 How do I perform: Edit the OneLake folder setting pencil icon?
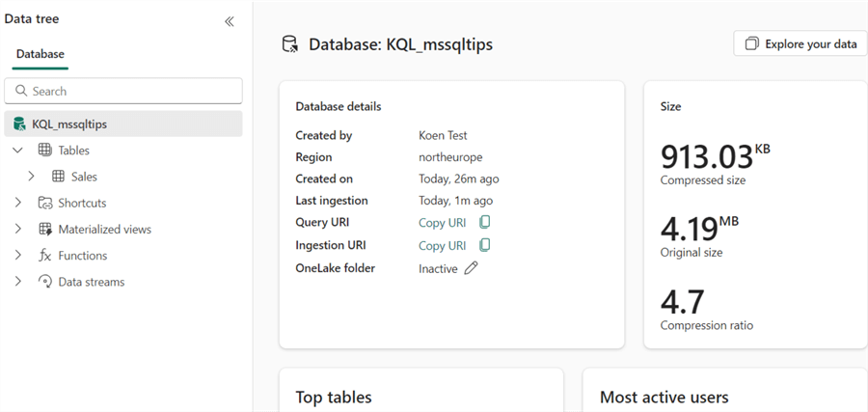tap(471, 268)
